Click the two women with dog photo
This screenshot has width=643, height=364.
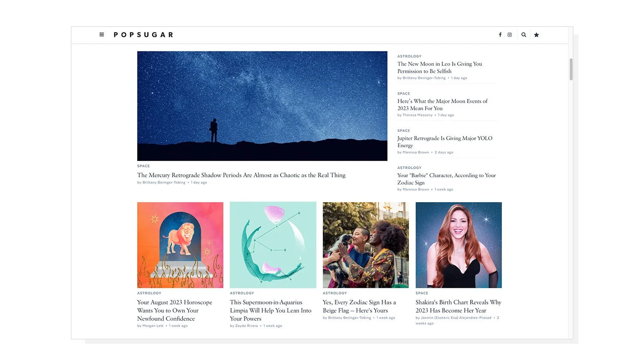[366, 245]
